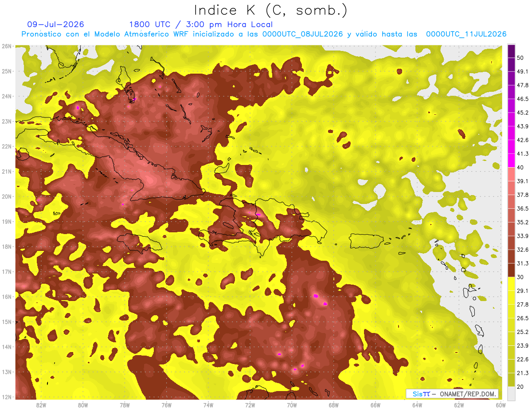Click legend value '22.6'
The width and height of the screenshot is (532, 411).
point(523,360)
